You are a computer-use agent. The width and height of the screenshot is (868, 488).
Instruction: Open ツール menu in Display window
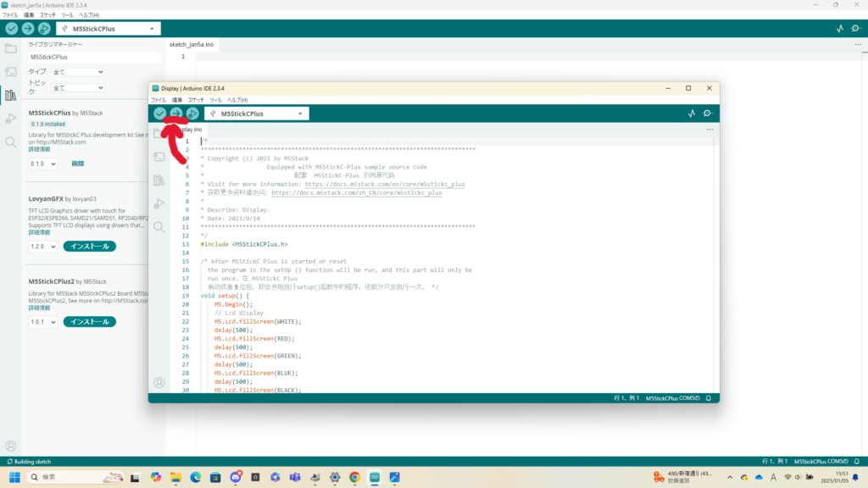pyautogui.click(x=215, y=100)
